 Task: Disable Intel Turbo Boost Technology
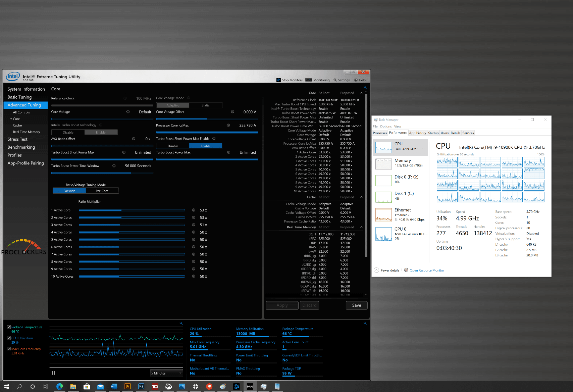coord(68,132)
